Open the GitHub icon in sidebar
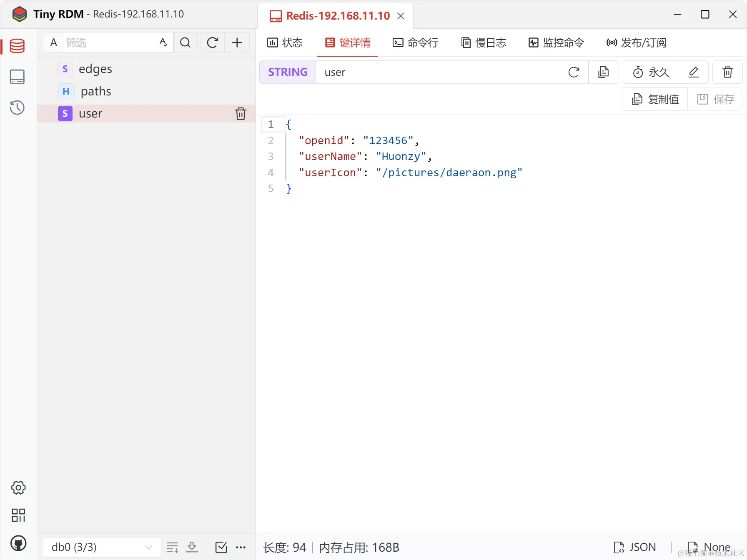This screenshot has width=747, height=560. pos(18,543)
